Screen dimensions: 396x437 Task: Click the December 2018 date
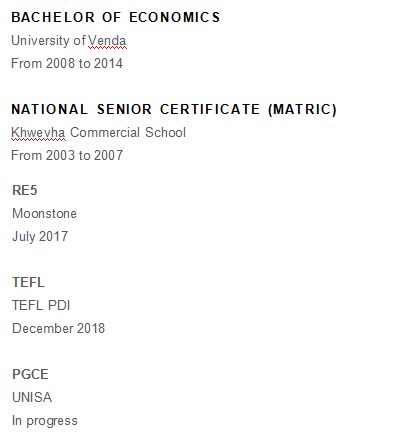click(x=59, y=328)
